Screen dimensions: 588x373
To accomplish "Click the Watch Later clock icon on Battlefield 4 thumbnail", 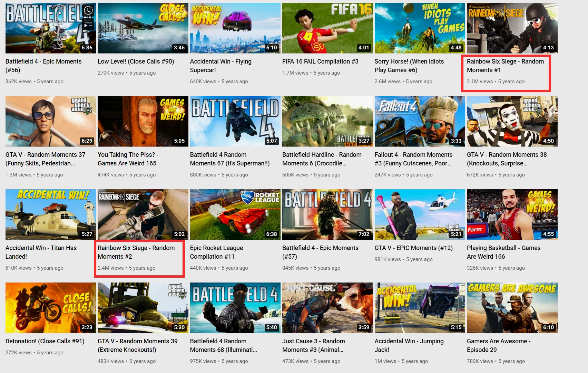I will (88, 10).
